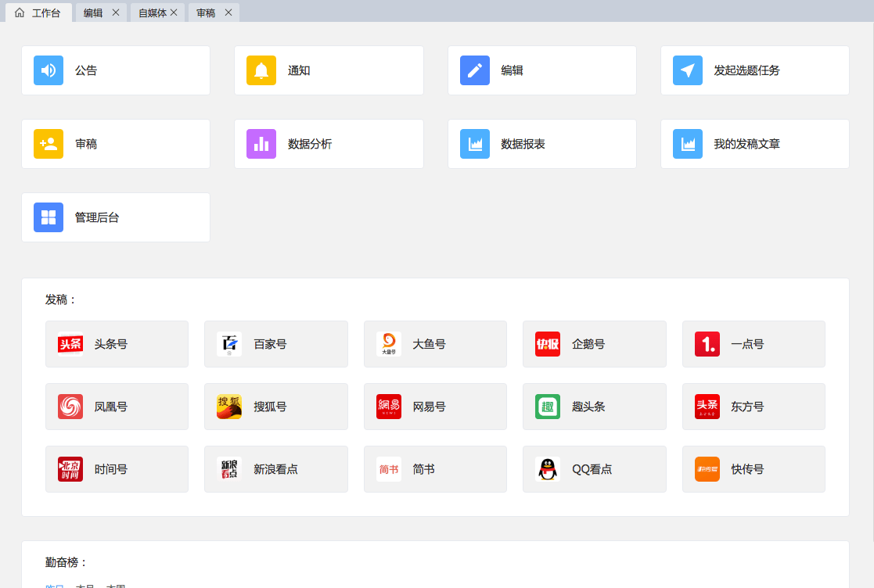Open the QQ看点 penguin icon
The width and height of the screenshot is (874, 588).
pyautogui.click(x=548, y=469)
